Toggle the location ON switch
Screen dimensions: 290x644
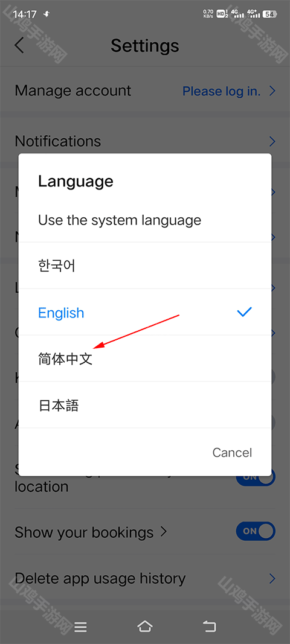coord(256,477)
